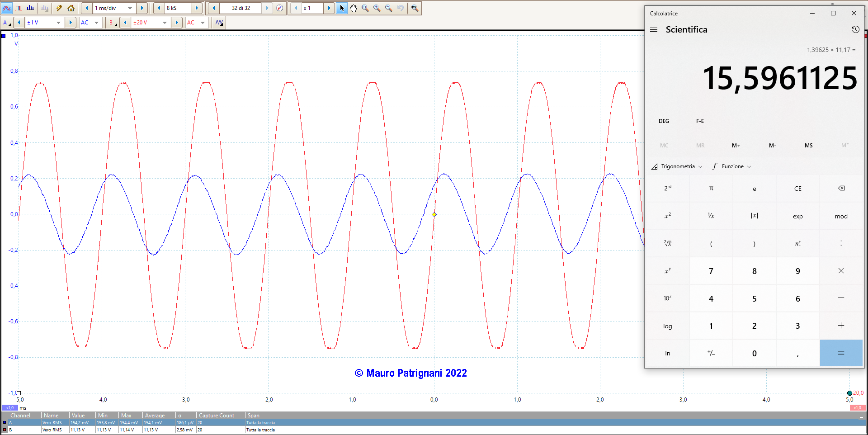The height and width of the screenshot is (435, 868).
Task: Select the zoom in tool
Action: point(377,8)
